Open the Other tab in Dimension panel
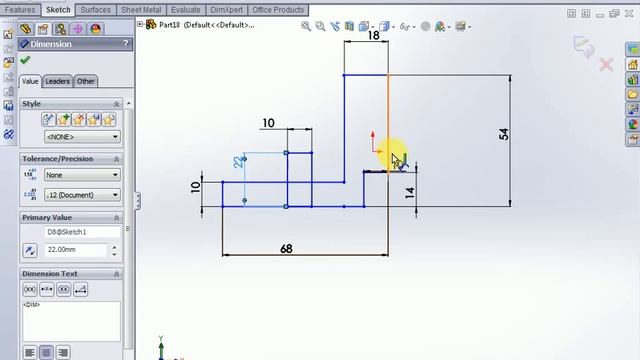The image size is (640, 360). pos(86,81)
